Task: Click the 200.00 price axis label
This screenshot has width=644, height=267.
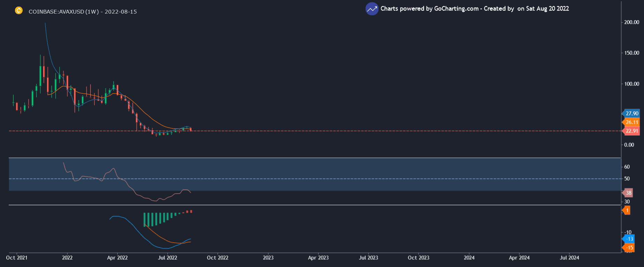Action: pyautogui.click(x=631, y=22)
